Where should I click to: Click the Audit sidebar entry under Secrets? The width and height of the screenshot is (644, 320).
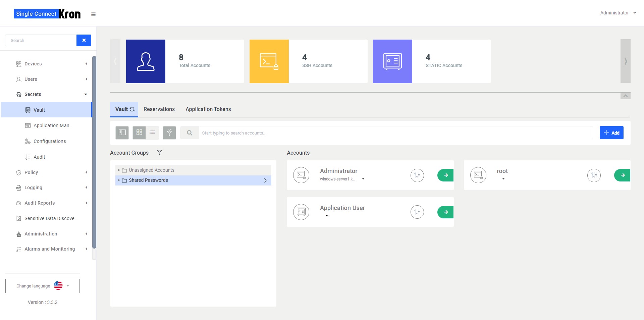coord(40,157)
